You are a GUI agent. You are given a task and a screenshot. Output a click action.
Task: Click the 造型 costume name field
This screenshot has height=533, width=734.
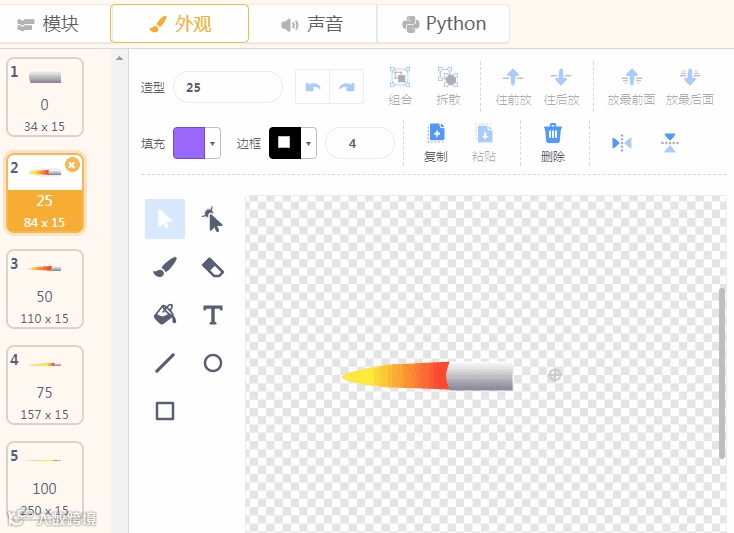[x=228, y=88]
